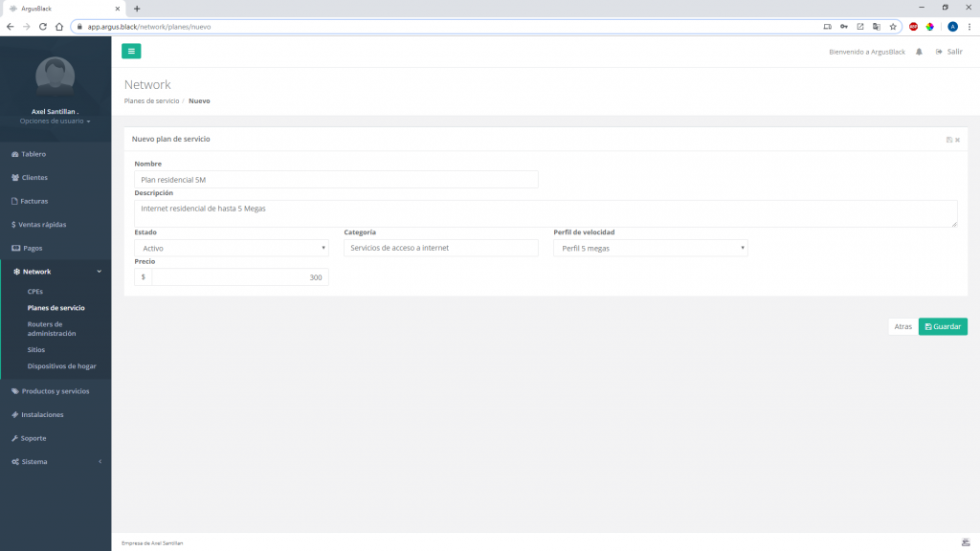
Task: Focus the Categoría field
Action: [x=440, y=248]
